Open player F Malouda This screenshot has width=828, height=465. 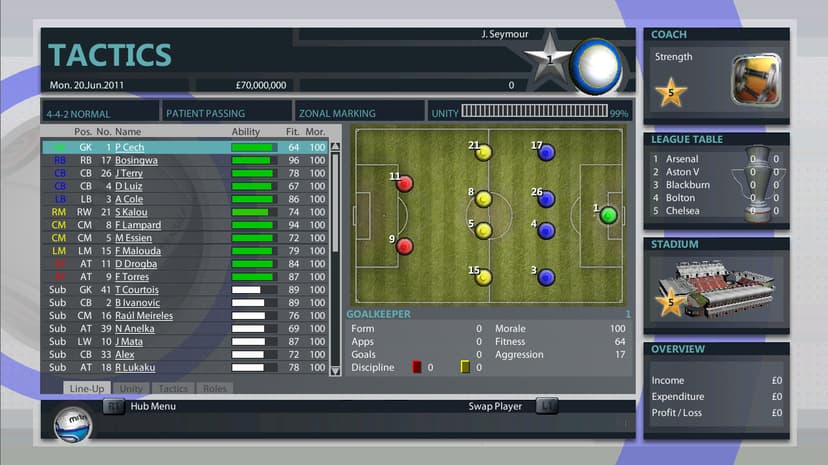[138, 251]
